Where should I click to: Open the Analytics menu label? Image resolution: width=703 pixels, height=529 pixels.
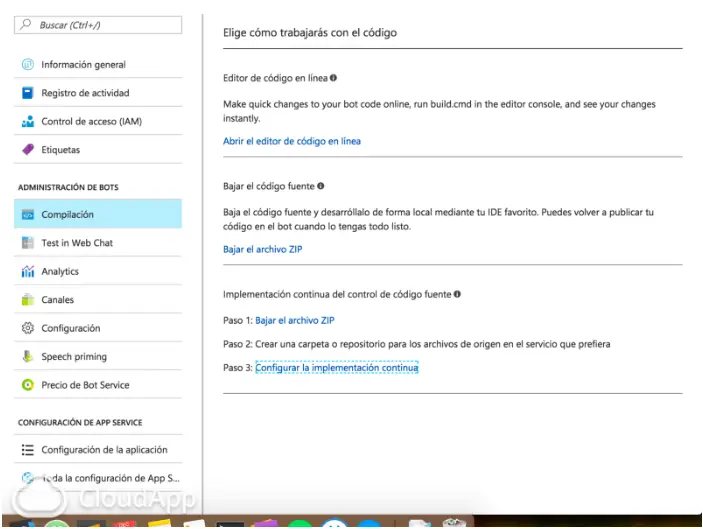click(x=60, y=271)
